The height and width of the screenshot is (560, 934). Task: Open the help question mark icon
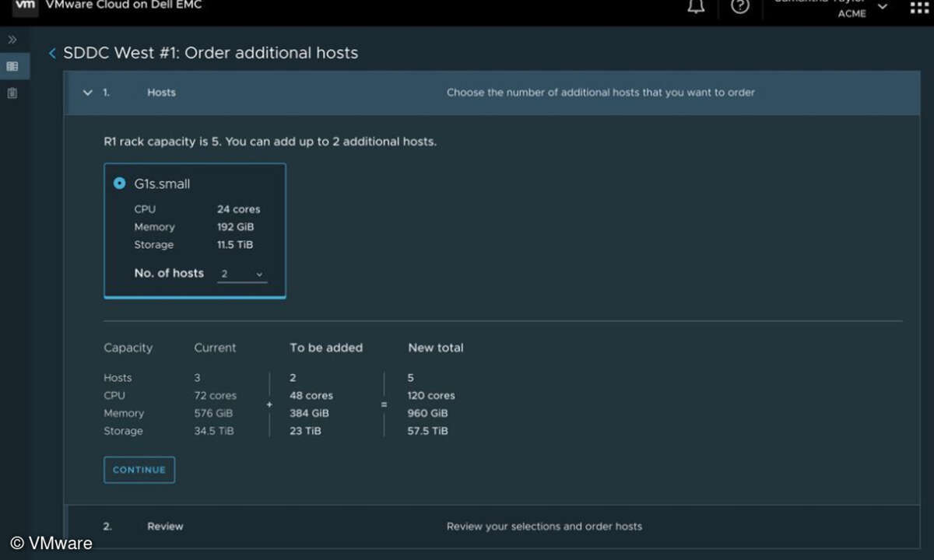coord(740,6)
